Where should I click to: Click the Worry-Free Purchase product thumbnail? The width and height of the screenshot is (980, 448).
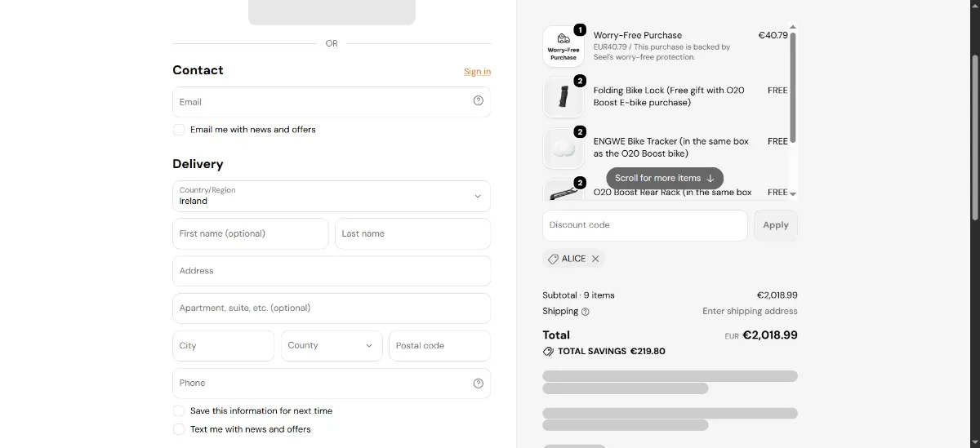pyautogui.click(x=563, y=47)
